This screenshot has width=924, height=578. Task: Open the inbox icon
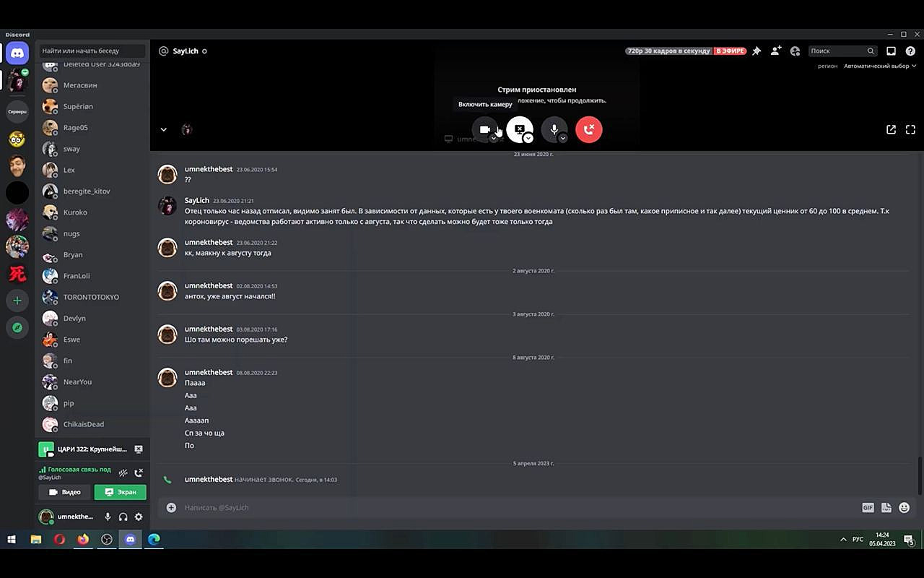click(891, 51)
